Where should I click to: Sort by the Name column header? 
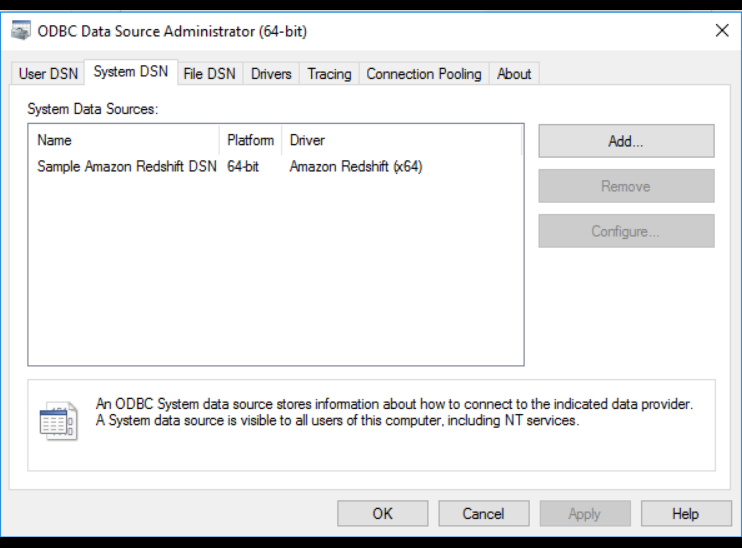[x=124, y=140]
